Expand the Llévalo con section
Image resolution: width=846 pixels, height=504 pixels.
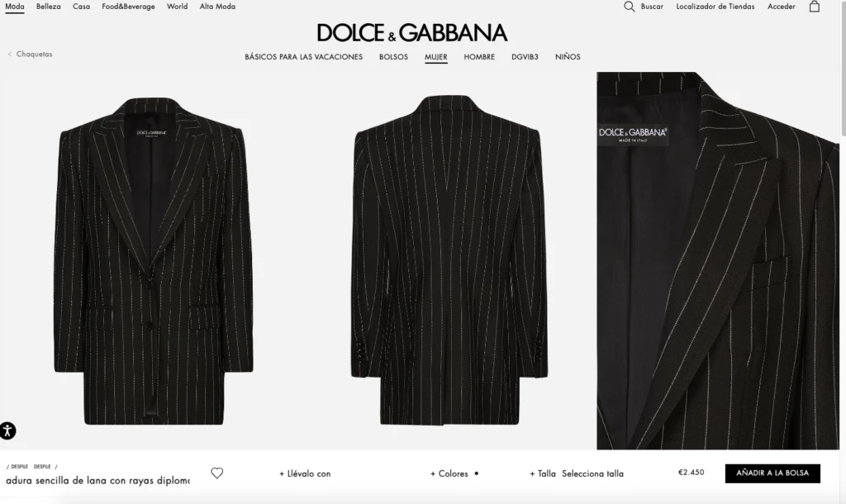tap(305, 473)
